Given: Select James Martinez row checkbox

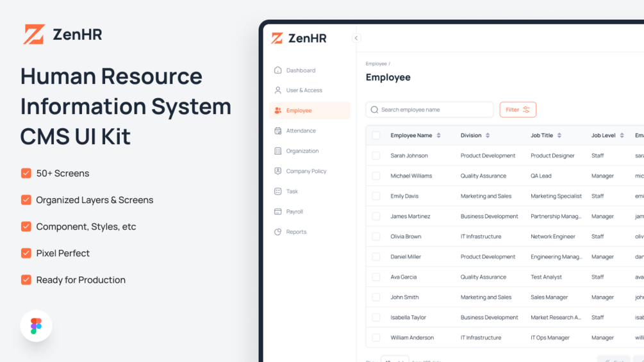Looking at the screenshot, I should pos(376,217).
